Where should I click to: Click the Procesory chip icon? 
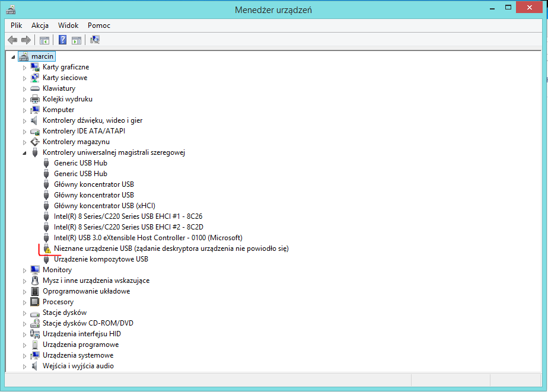tap(35, 302)
